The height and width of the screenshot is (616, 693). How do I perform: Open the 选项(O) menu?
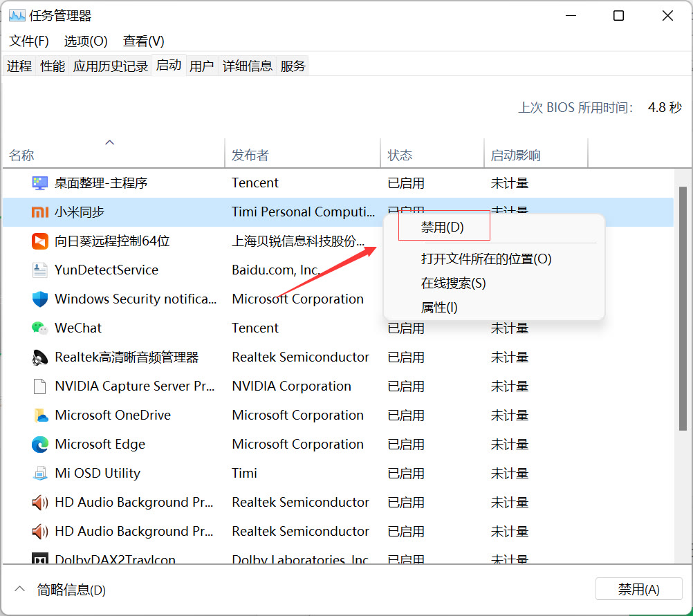pos(85,41)
